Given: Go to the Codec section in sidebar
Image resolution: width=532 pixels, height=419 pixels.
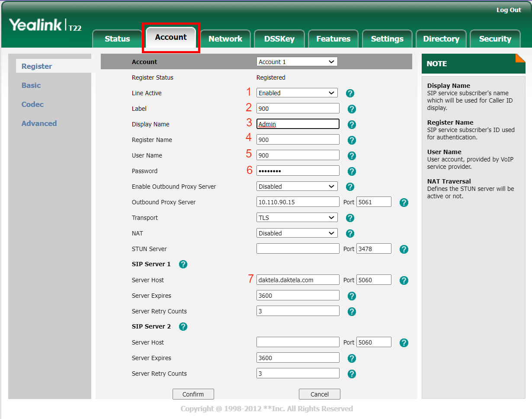Looking at the screenshot, I should click(32, 104).
